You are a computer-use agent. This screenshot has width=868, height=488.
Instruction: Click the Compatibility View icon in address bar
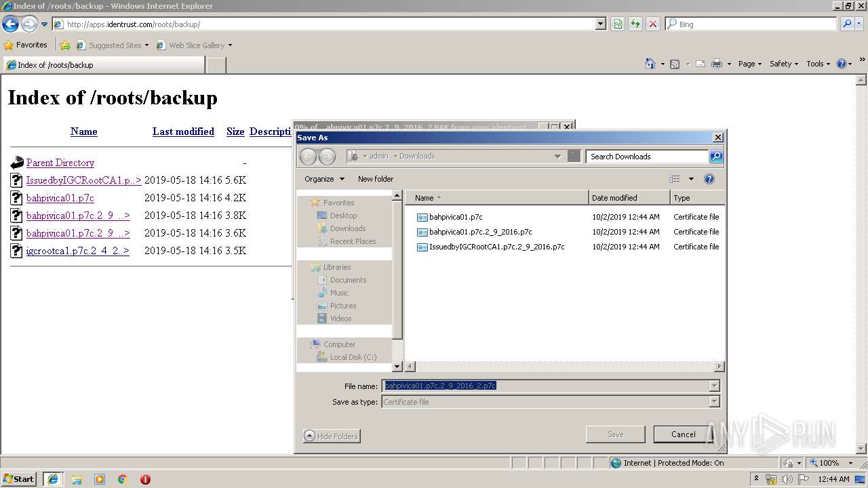[x=618, y=24]
